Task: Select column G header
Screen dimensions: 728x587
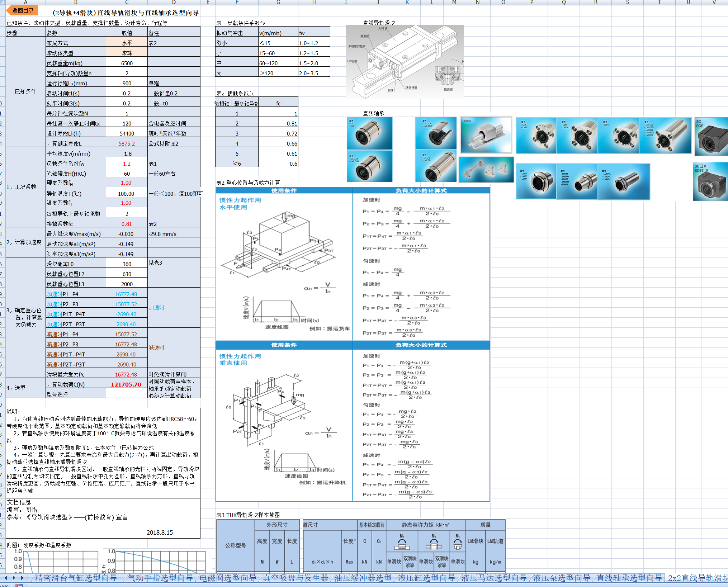Action: click(278, 2)
